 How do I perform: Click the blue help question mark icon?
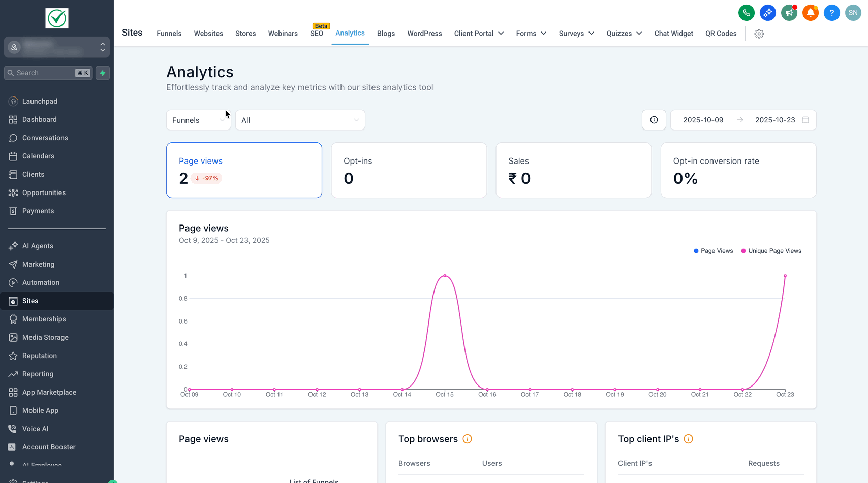click(831, 13)
